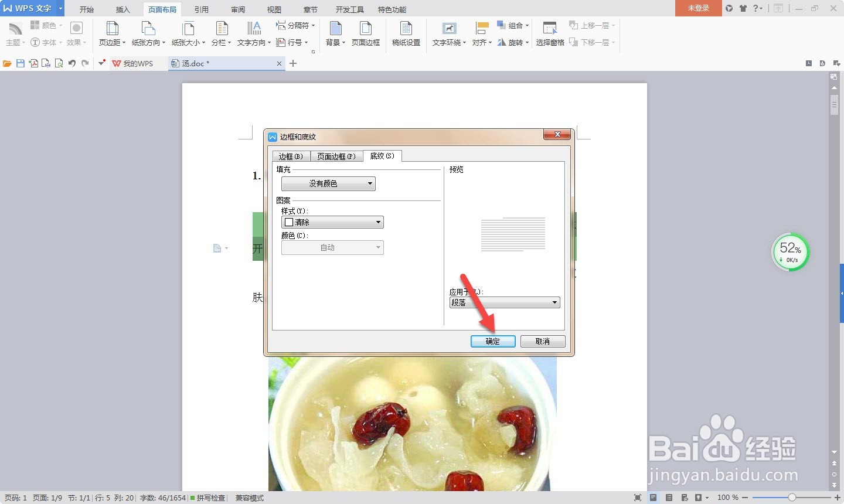Viewport: 844px width, 504px height.
Task: Switch to the 页面边框 tab in dialog
Action: coord(336,156)
